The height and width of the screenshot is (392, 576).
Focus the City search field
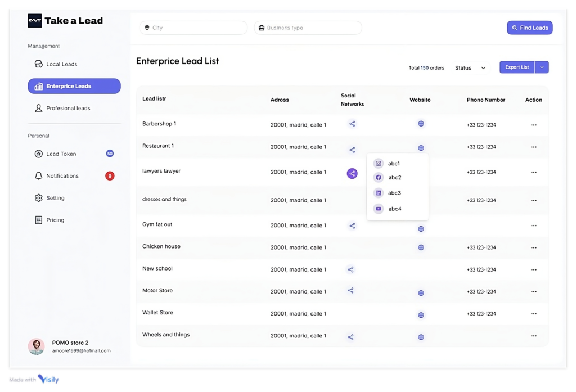193,28
